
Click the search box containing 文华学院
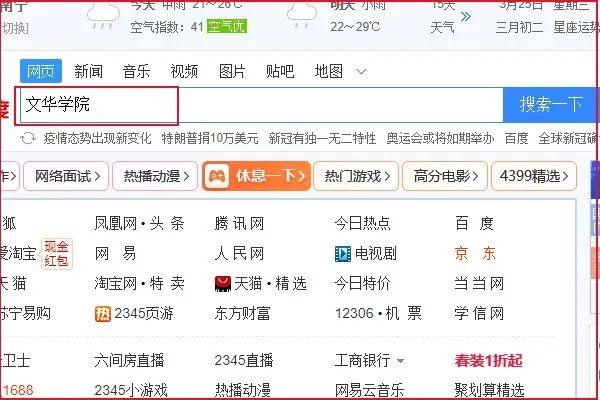point(261,105)
